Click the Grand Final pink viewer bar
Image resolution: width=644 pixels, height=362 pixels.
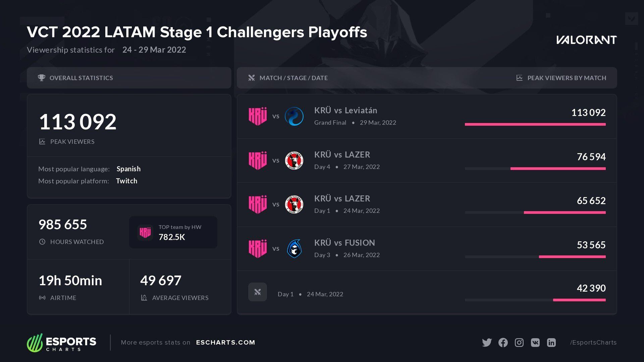click(x=535, y=124)
